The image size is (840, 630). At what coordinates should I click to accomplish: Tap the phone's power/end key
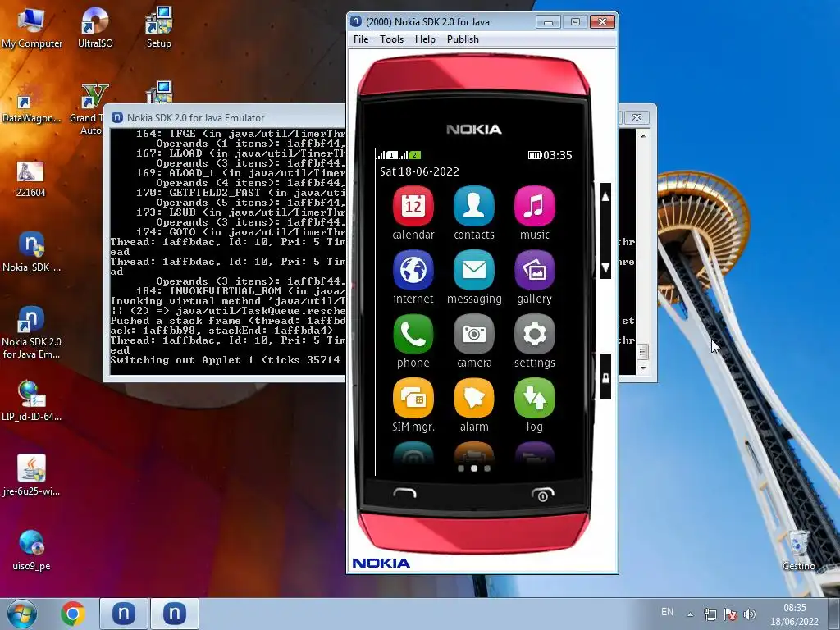pyautogui.click(x=543, y=495)
